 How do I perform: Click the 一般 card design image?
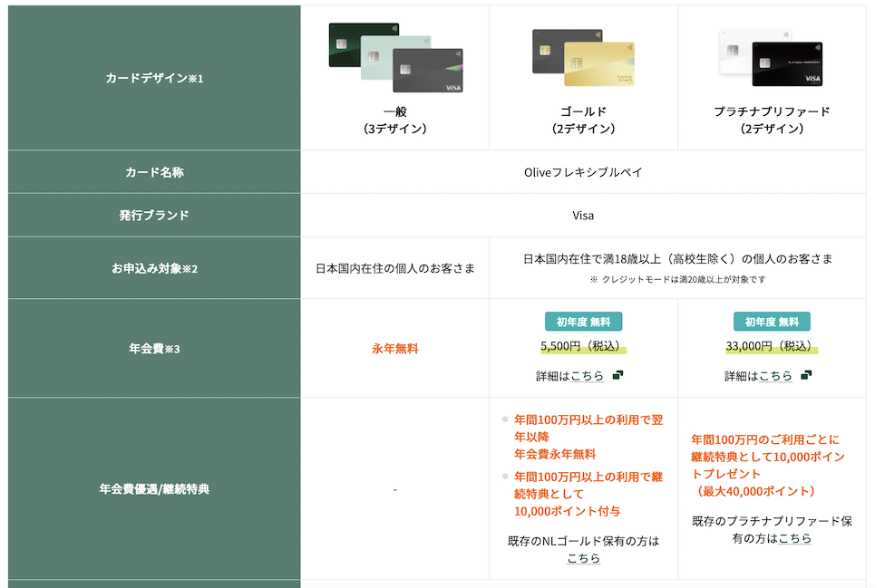point(395,57)
